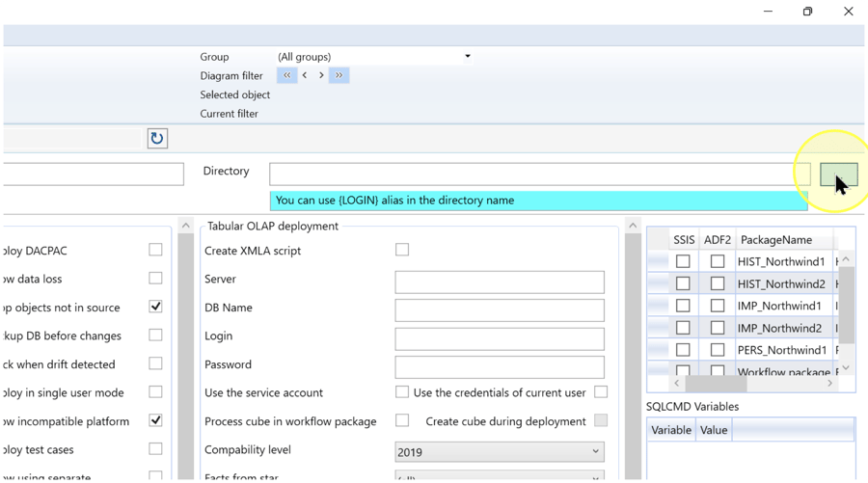Select the HIST_Northwind1 package name
This screenshot has height=483, width=868.
click(x=781, y=261)
